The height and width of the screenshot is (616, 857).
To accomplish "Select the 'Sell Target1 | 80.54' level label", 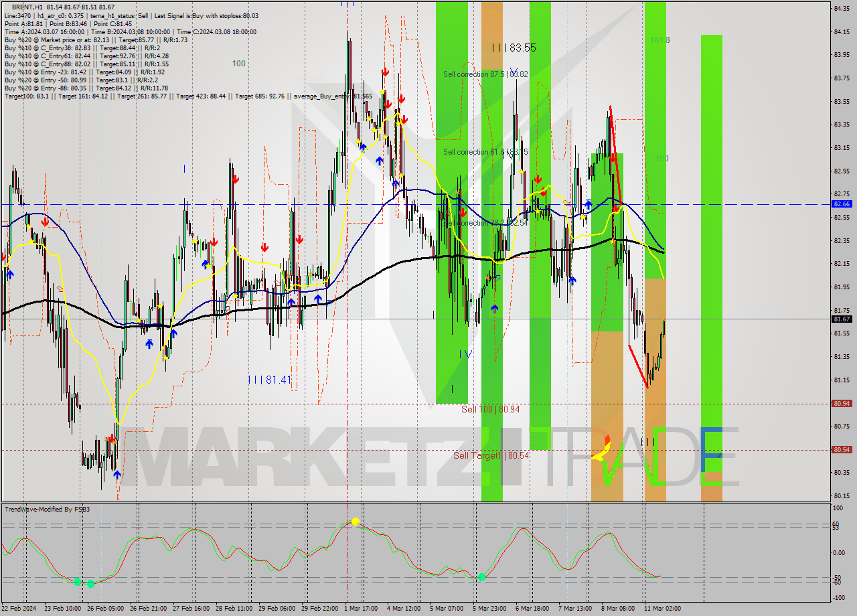I will pyautogui.click(x=491, y=455).
